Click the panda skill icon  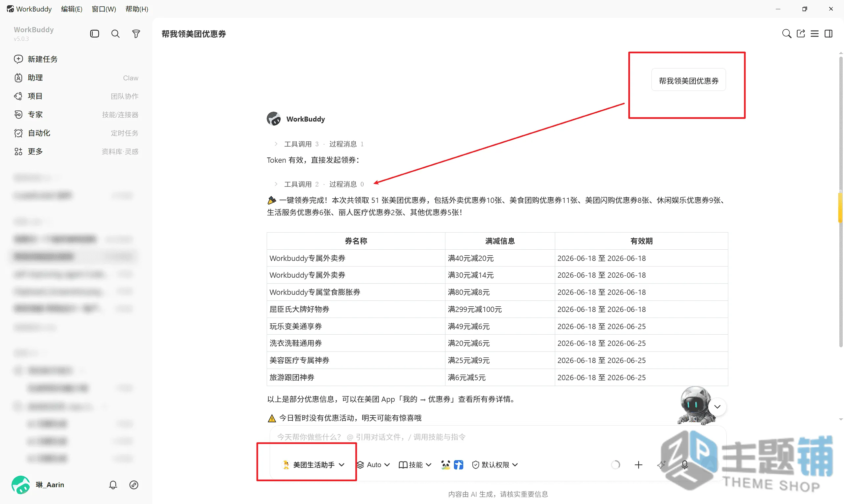click(x=445, y=464)
